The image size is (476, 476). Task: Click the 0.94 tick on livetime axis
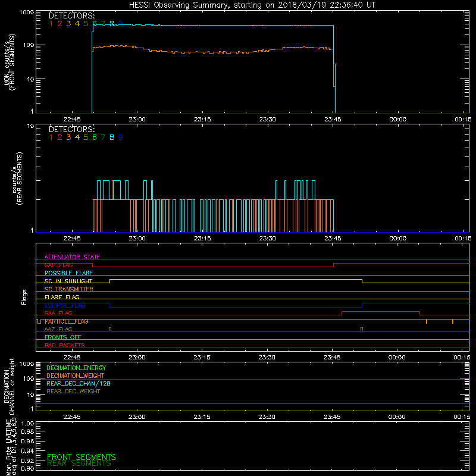[x=27, y=451]
